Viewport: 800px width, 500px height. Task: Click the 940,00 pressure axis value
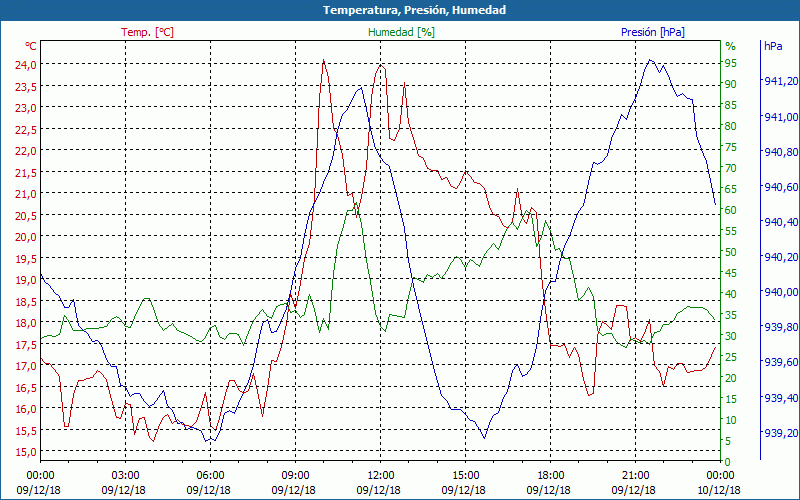(x=782, y=292)
